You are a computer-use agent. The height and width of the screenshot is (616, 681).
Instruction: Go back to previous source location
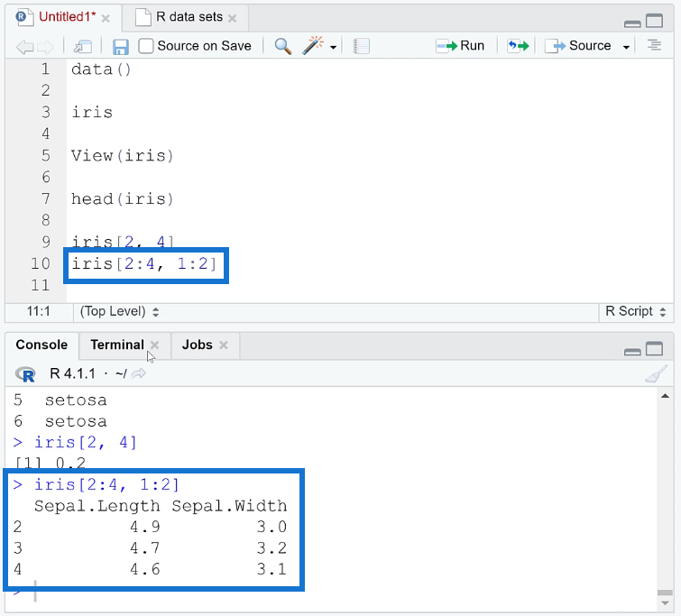pyautogui.click(x=24, y=46)
